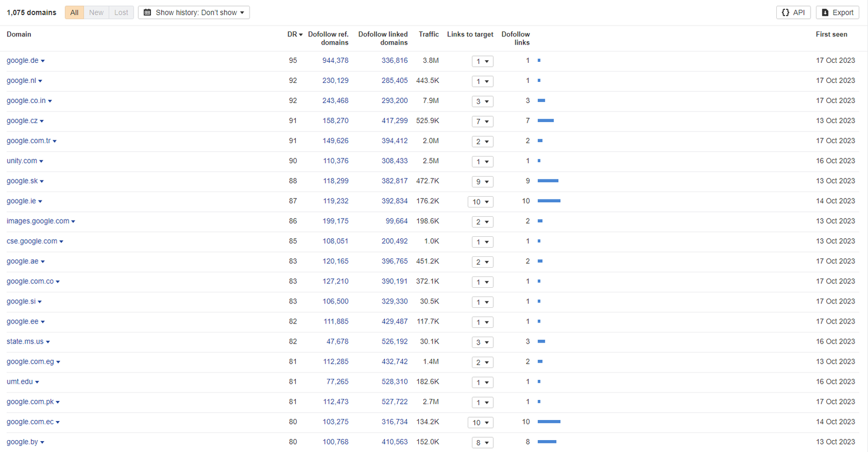Select the All filter tab
The height and width of the screenshot is (452, 868).
pos(74,12)
